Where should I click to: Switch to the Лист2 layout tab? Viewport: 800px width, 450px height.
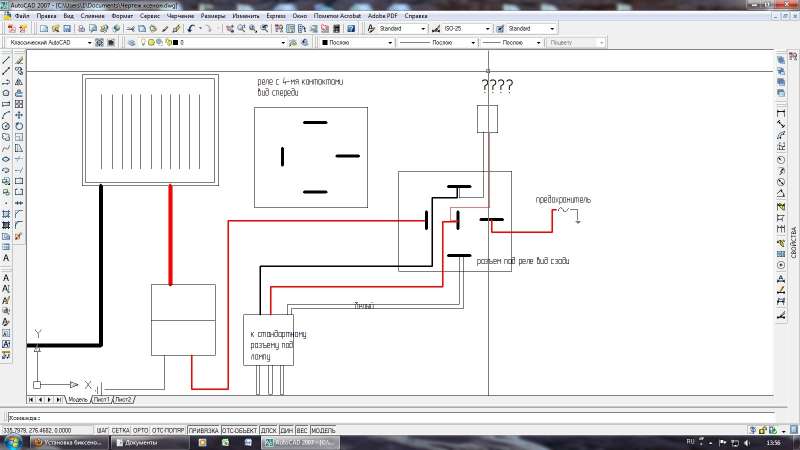[x=123, y=399]
